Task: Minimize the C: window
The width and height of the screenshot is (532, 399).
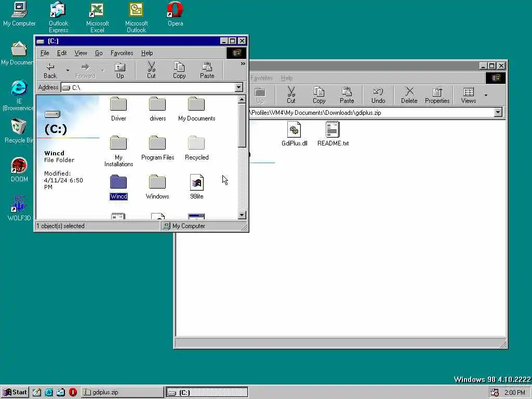Action: pos(224,41)
